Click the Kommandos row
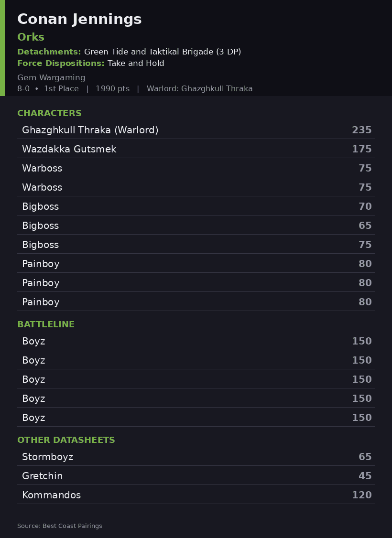 (x=196, y=495)
